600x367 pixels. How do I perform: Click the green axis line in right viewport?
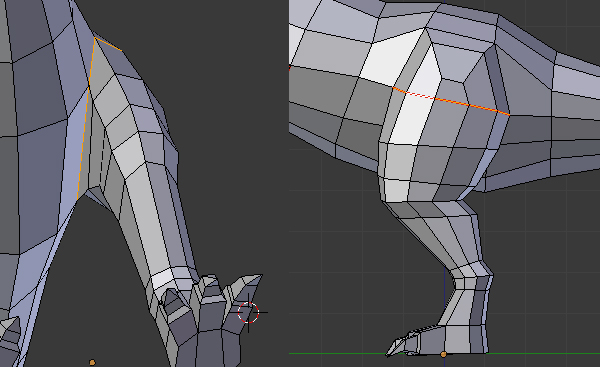point(444,353)
